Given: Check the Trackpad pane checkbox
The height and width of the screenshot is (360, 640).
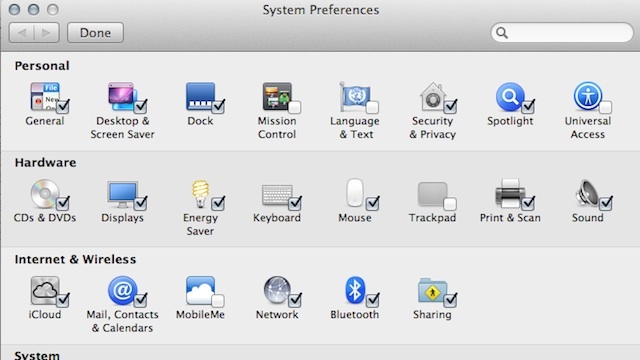Looking at the screenshot, I should point(450,204).
